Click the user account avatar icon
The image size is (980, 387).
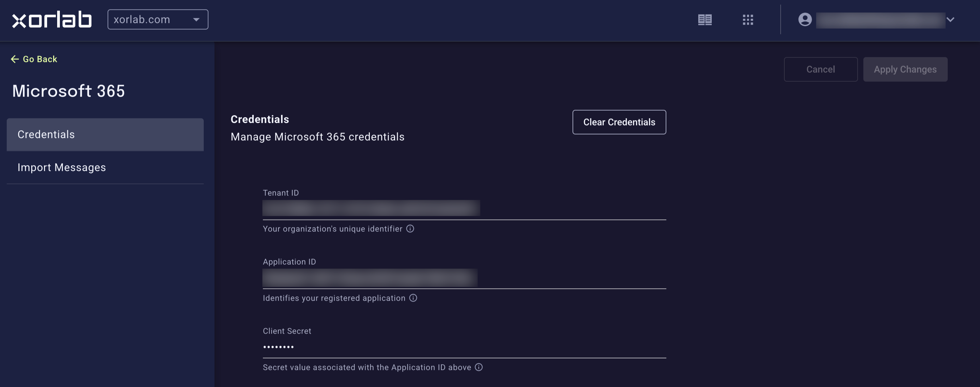pyautogui.click(x=805, y=20)
